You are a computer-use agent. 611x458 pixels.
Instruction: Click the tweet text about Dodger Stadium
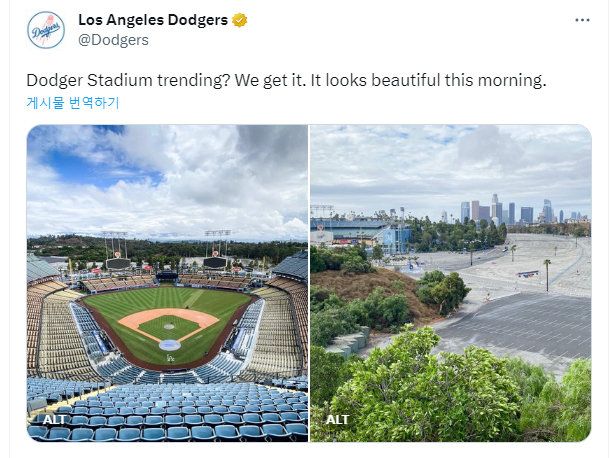(286, 80)
